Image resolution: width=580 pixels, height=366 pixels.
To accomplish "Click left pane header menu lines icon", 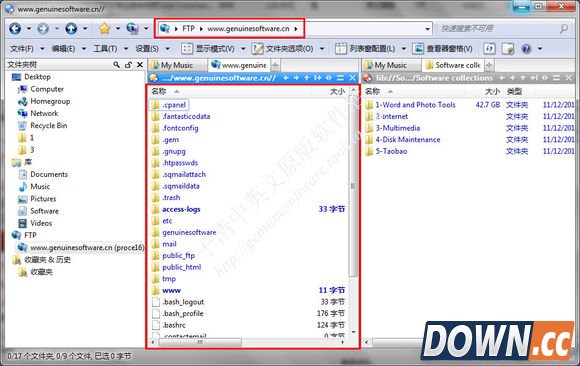I will pos(340,78).
